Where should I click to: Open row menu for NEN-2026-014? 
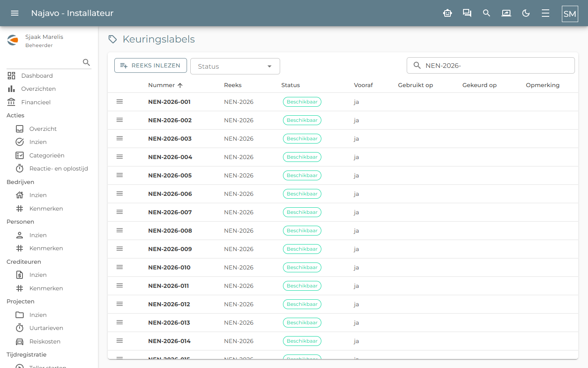point(120,341)
